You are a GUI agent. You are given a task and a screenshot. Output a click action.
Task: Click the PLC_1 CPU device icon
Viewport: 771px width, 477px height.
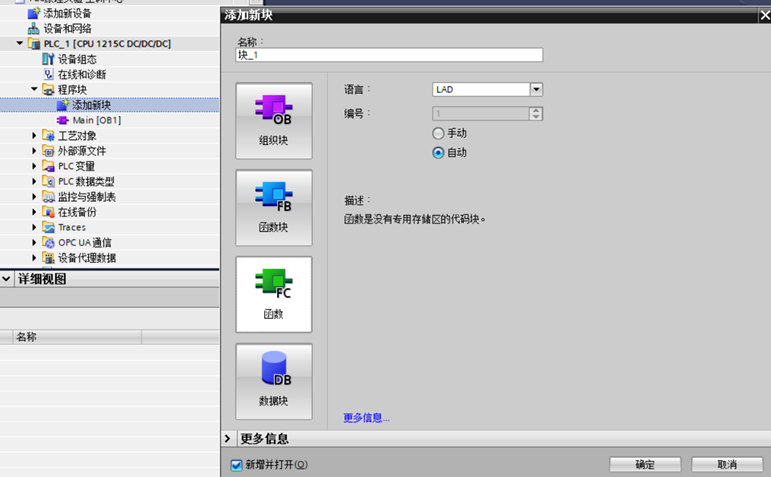coord(34,44)
